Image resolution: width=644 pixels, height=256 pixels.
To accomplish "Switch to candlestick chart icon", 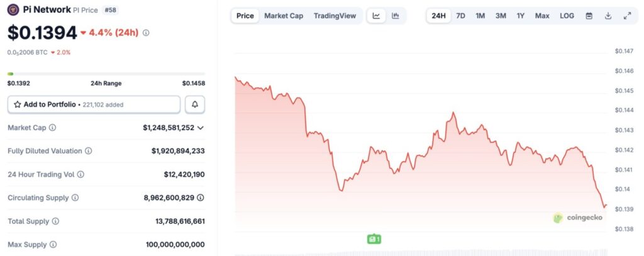I will click(x=395, y=16).
